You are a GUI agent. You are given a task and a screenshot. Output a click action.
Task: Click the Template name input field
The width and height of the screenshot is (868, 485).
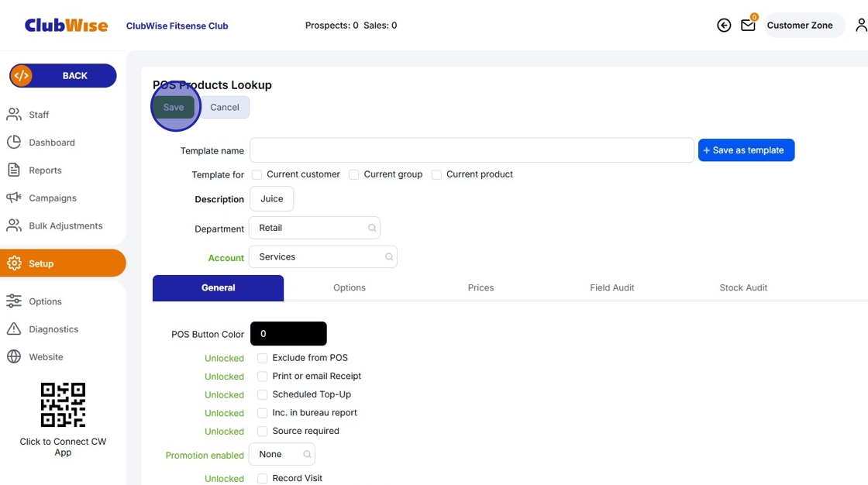(472, 150)
